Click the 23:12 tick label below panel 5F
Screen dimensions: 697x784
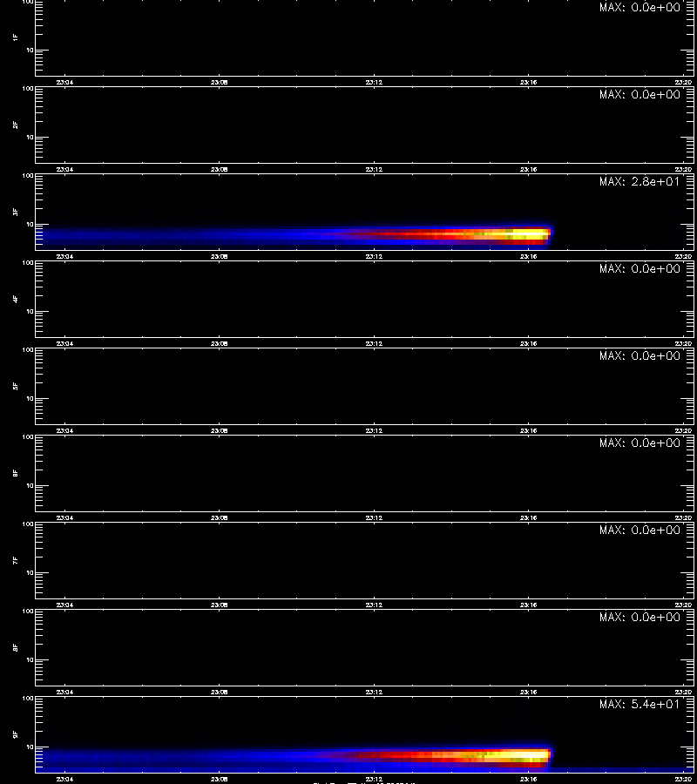374,430
